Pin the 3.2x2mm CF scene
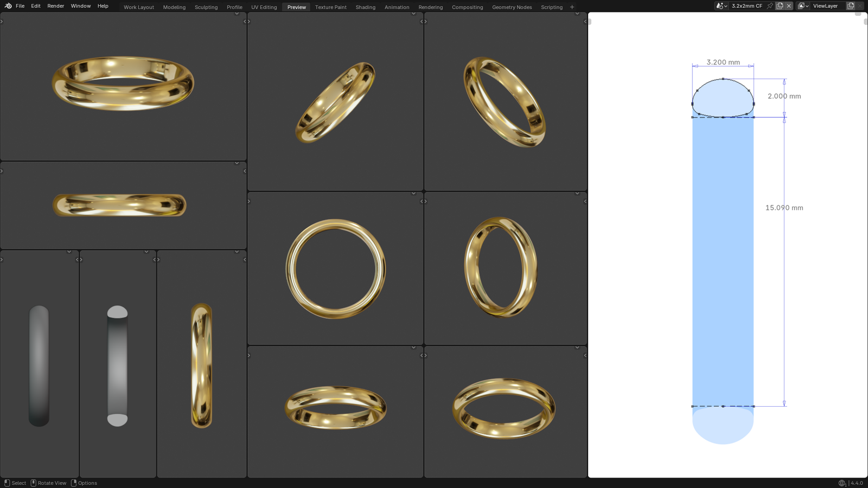This screenshot has height=488, width=868. (770, 6)
